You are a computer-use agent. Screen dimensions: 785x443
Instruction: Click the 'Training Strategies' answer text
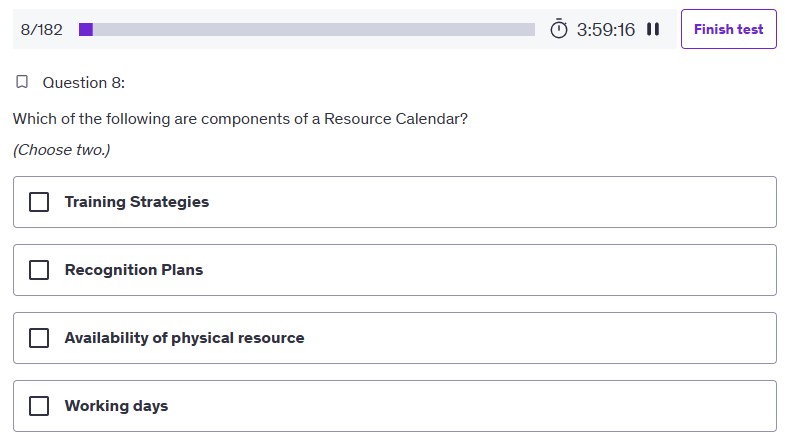137,202
